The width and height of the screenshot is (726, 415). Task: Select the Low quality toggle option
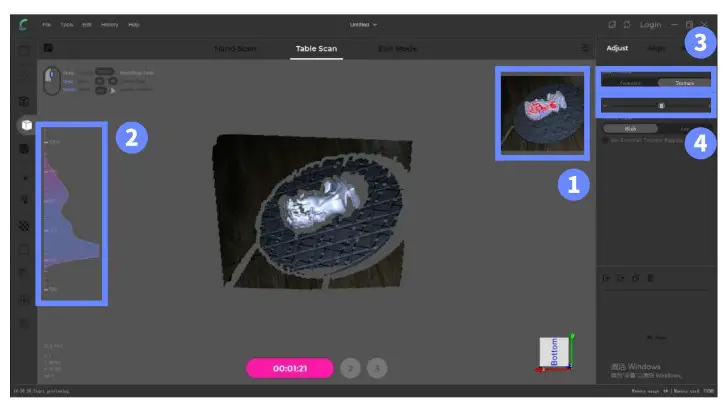click(684, 129)
